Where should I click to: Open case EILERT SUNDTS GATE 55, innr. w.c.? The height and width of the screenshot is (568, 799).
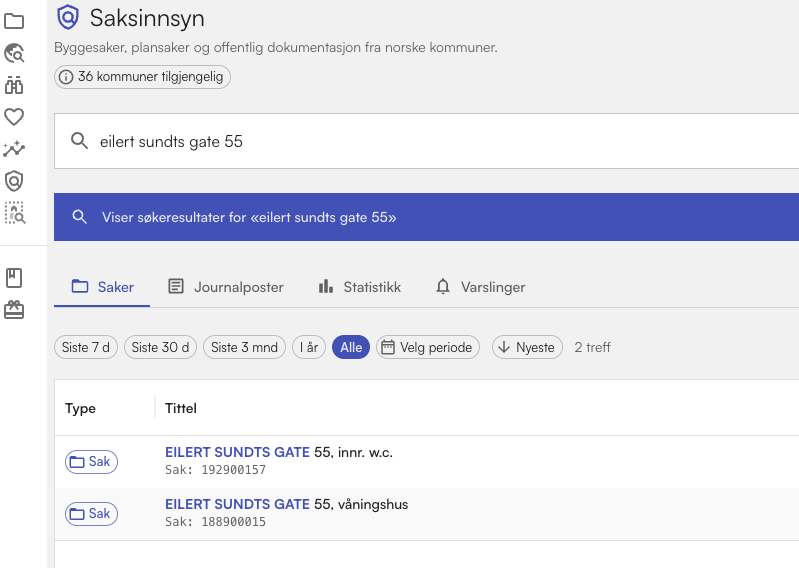tap(279, 452)
